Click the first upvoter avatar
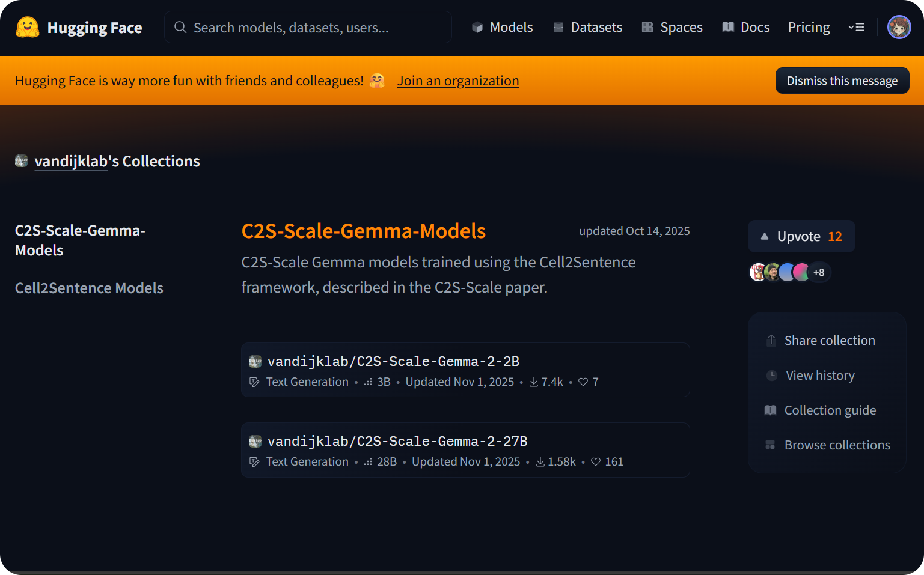The image size is (924, 575). [x=757, y=272]
